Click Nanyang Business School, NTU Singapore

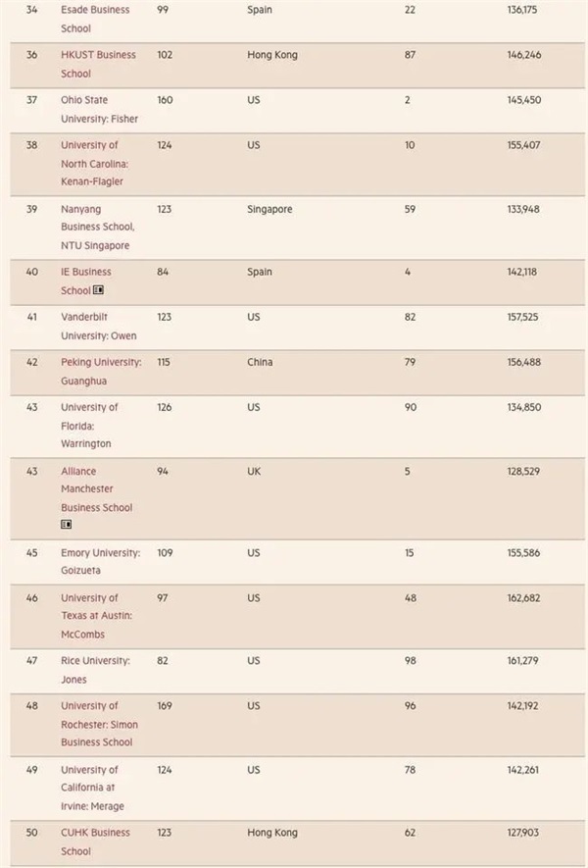click(x=96, y=227)
